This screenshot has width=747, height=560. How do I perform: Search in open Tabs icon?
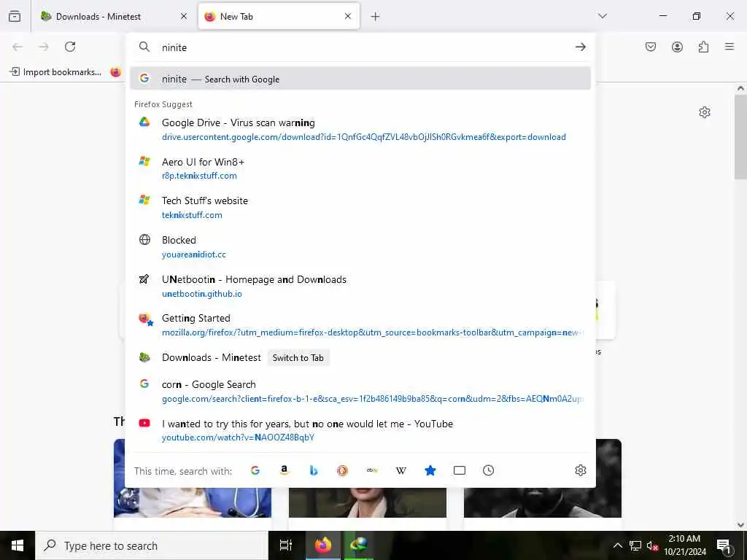coord(460,470)
